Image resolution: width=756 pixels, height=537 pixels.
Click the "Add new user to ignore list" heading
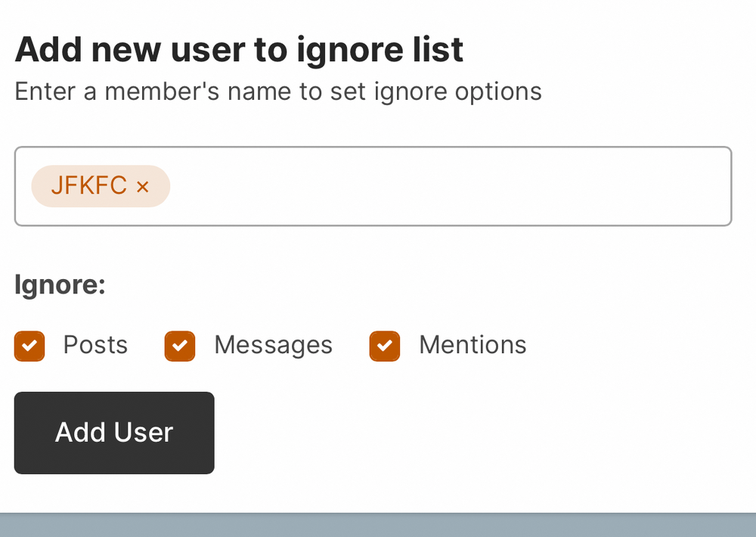(239, 50)
